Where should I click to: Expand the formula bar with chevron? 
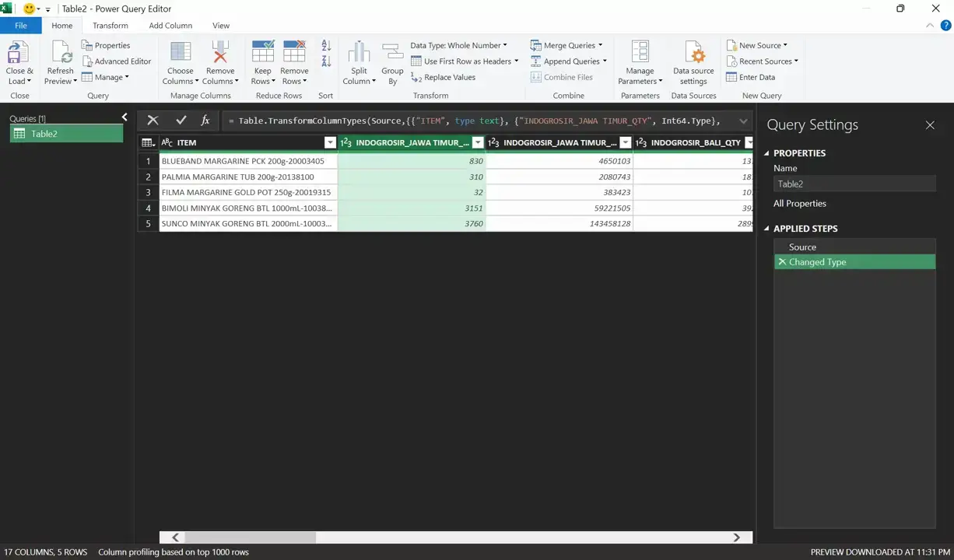coord(743,121)
